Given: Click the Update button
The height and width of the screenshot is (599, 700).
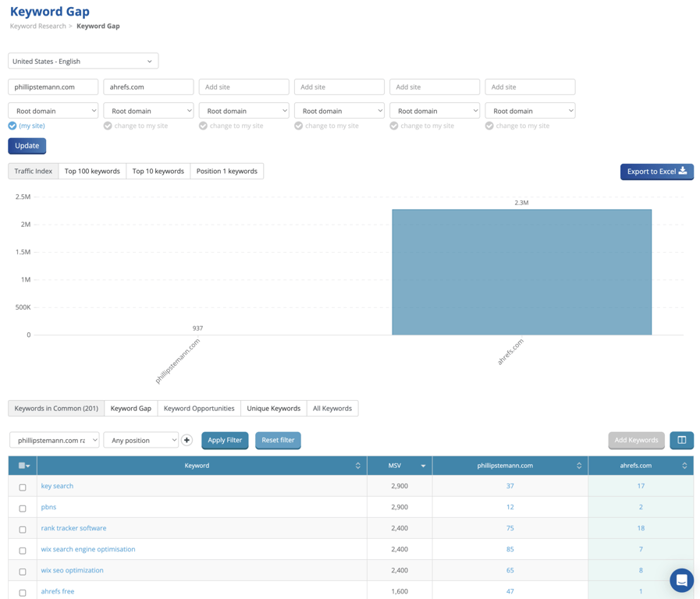Looking at the screenshot, I should click(x=27, y=146).
